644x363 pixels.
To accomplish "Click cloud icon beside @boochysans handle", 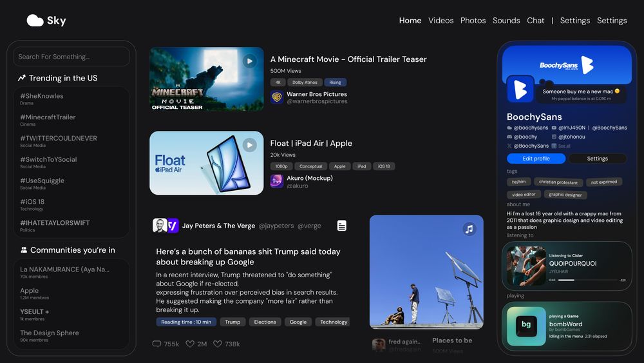I will click(x=509, y=128).
